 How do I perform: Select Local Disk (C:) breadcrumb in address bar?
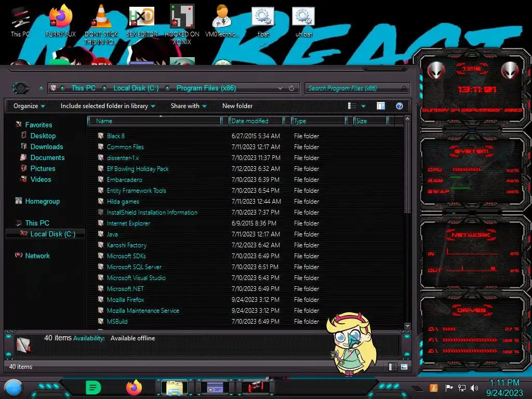pos(136,88)
